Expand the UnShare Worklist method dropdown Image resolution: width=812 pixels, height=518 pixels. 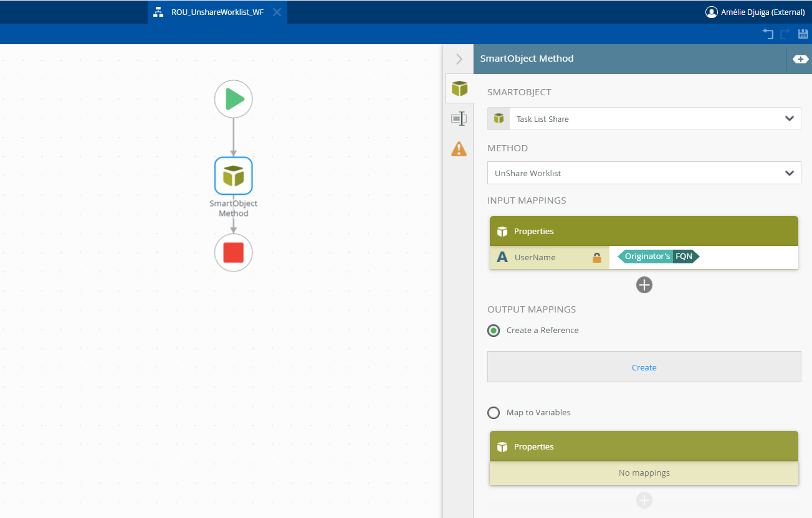click(x=789, y=173)
